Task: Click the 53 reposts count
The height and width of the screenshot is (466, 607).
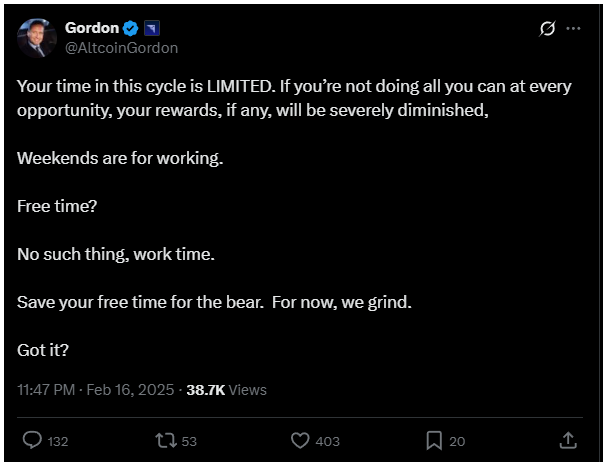Action: [189, 441]
